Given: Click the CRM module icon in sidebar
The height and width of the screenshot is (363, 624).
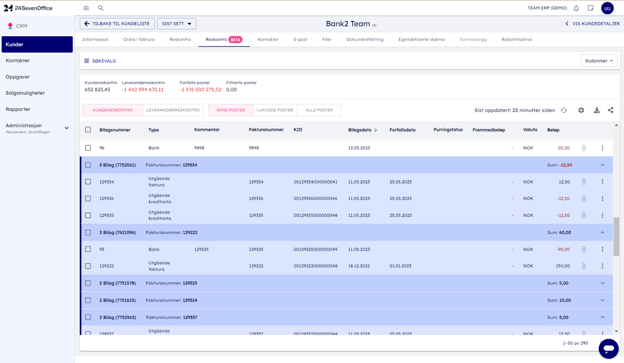Looking at the screenshot, I should tap(10, 26).
